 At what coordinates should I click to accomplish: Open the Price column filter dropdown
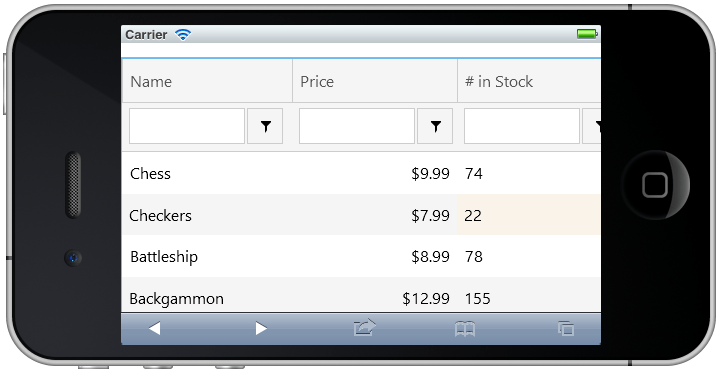tap(435, 126)
